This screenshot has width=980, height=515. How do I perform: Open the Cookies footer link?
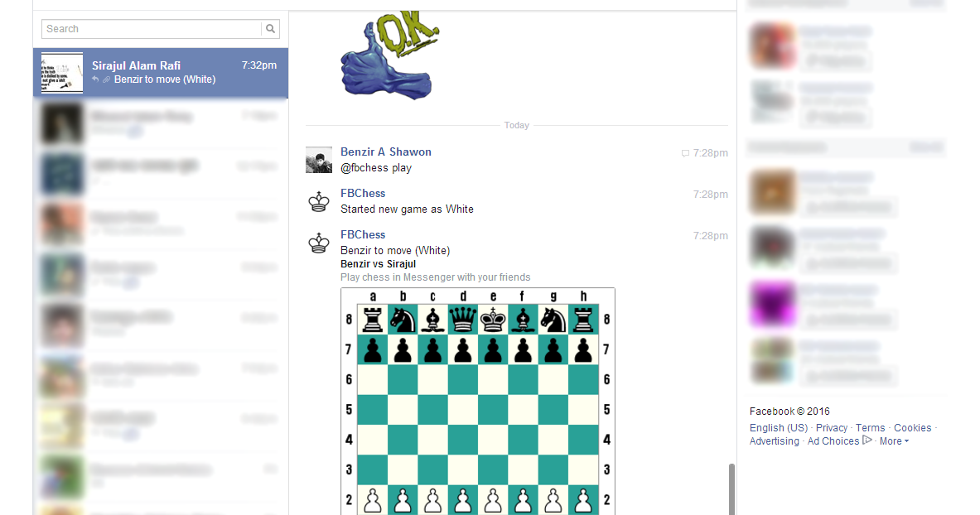(913, 427)
